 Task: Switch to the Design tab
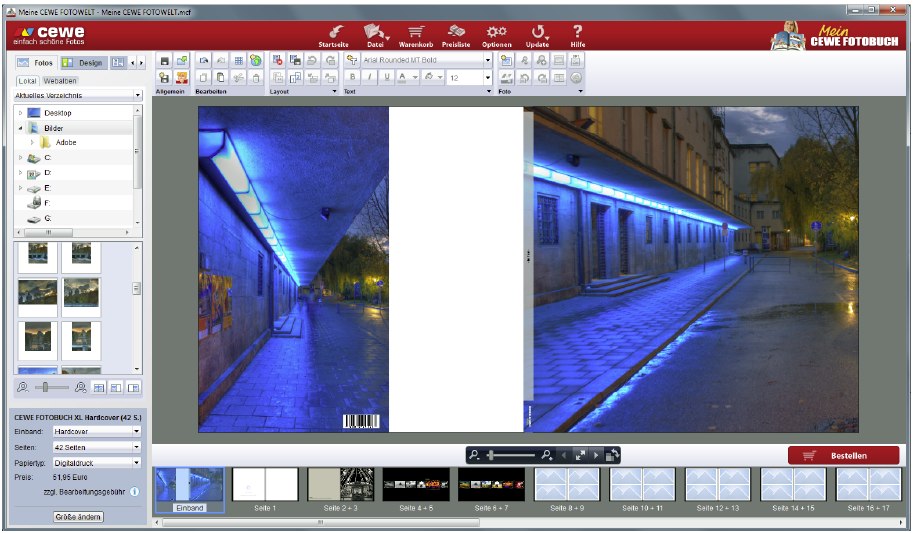83,62
